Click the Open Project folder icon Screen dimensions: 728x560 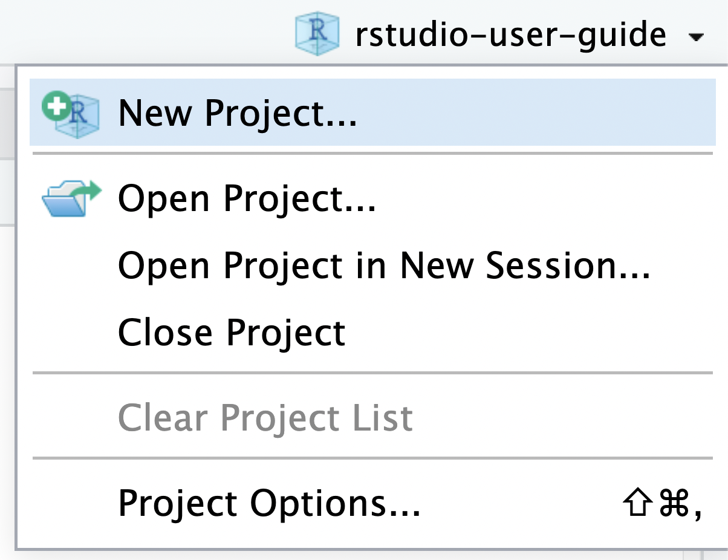pos(71,198)
